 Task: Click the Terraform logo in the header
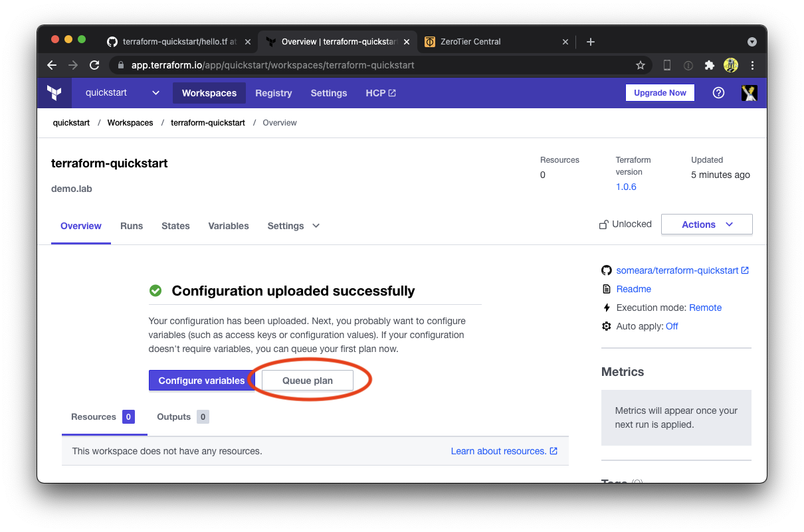click(54, 93)
